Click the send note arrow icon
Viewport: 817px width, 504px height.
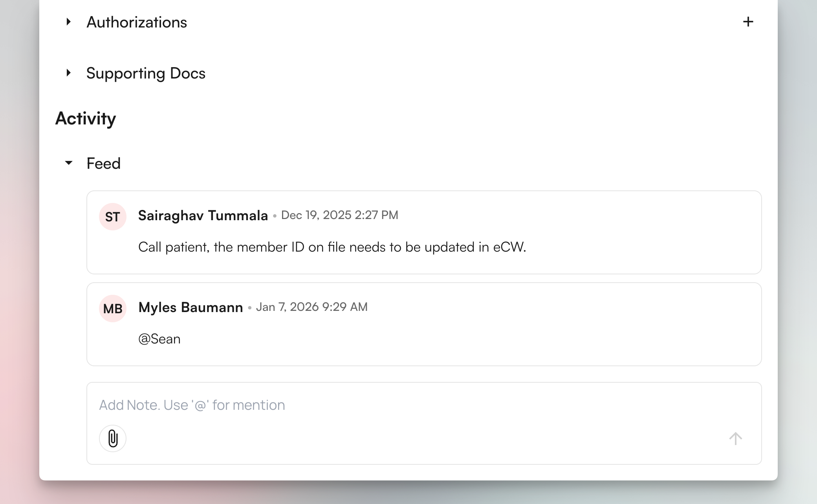pos(735,438)
